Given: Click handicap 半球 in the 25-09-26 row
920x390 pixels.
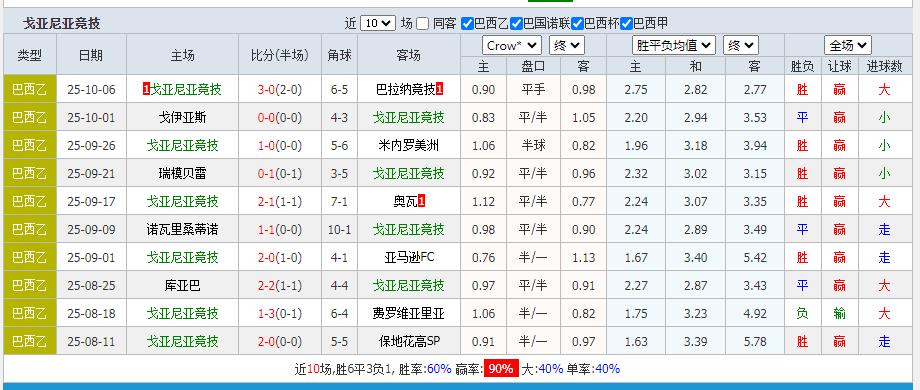Looking at the screenshot, I should click(x=533, y=145).
